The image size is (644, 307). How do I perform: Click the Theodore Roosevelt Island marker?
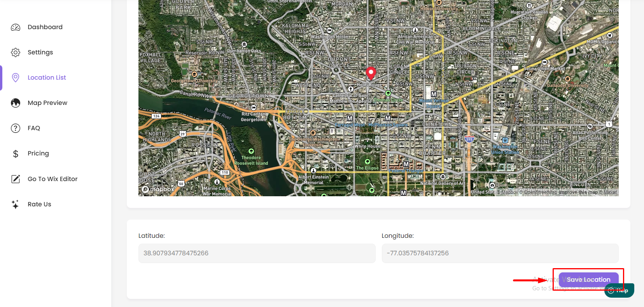point(251,151)
